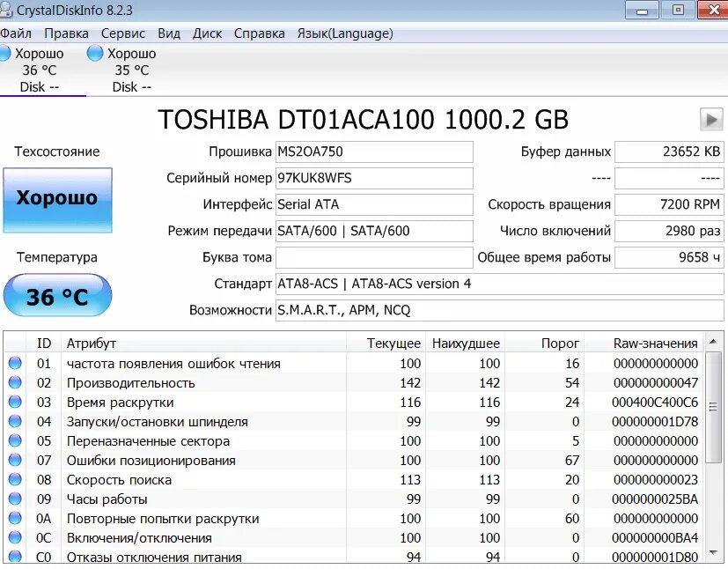This screenshot has height=569, width=728.
Task: Open the Справка menu
Action: tap(259, 33)
